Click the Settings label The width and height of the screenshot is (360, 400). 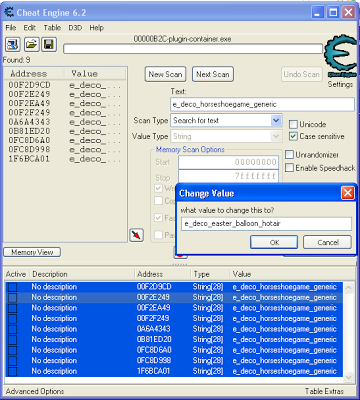click(x=340, y=84)
